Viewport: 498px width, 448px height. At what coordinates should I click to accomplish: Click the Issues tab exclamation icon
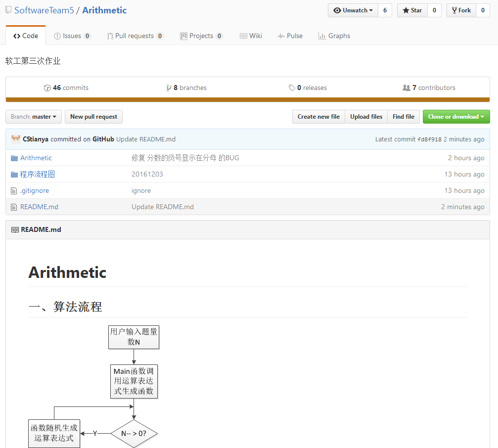tap(57, 36)
